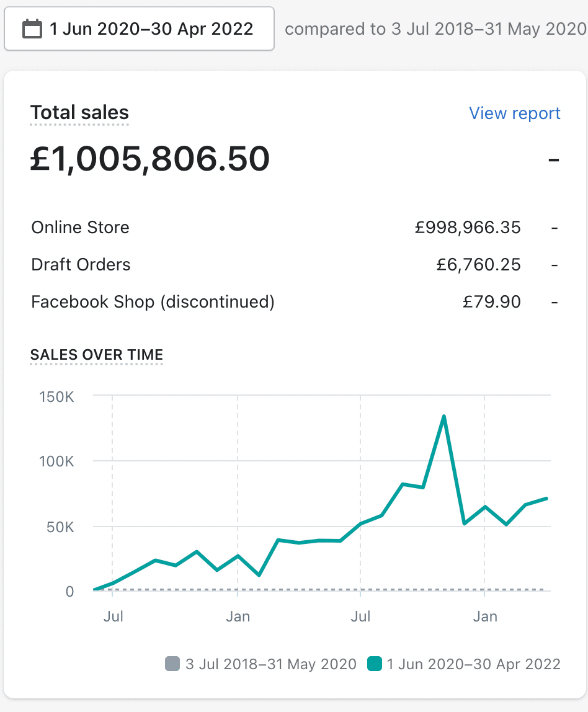The width and height of the screenshot is (588, 712).
Task: Click the £79.90 Facebook Shop amount
Action: click(491, 302)
